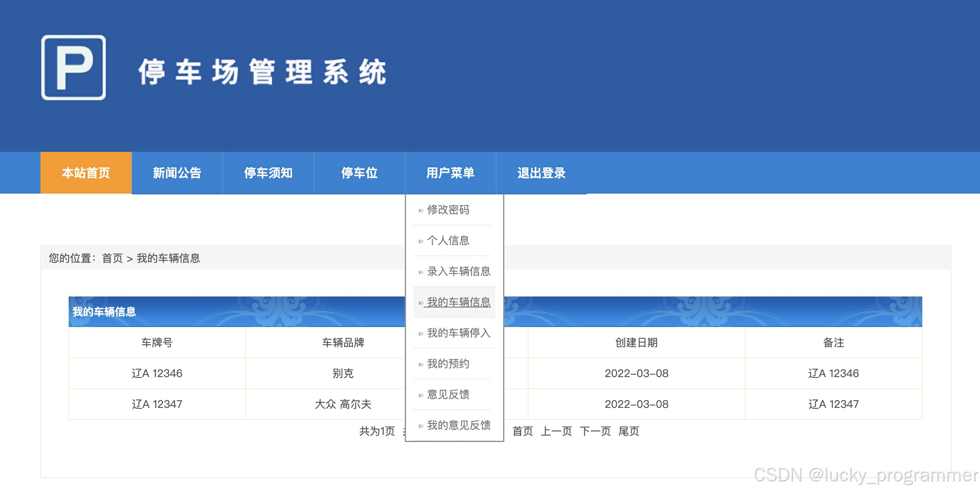The width and height of the screenshot is (980, 491).
Task: Click the highlighted 我的车辆信息 menu item
Action: 458,302
